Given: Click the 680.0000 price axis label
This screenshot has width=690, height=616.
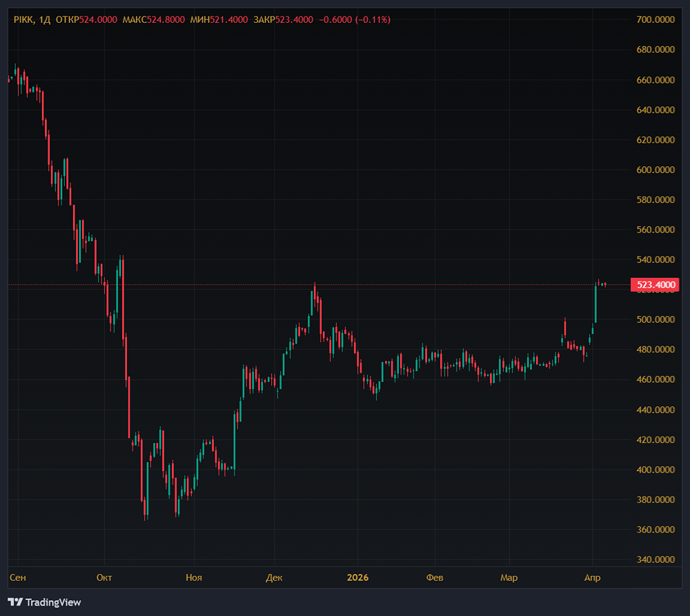Looking at the screenshot, I should 655,49.
